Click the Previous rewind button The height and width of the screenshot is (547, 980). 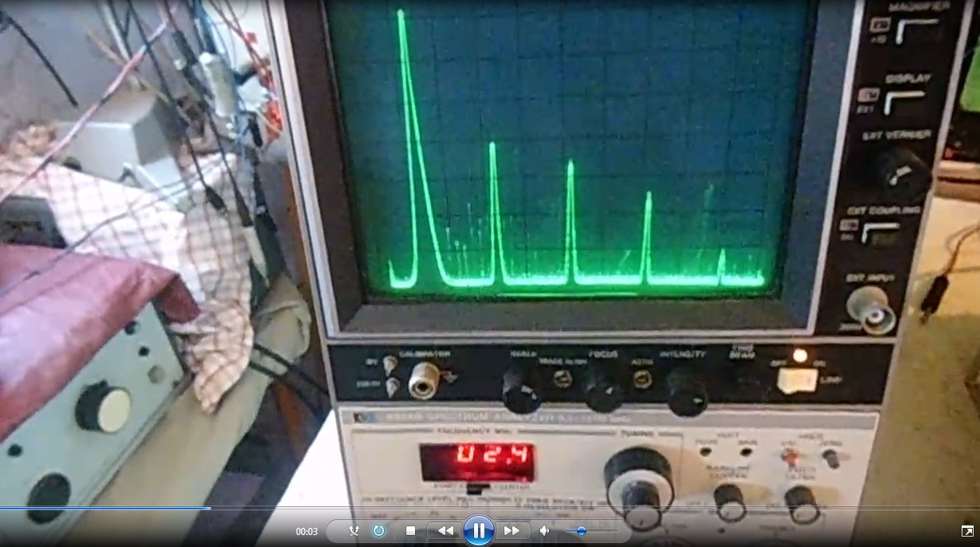coord(445,530)
